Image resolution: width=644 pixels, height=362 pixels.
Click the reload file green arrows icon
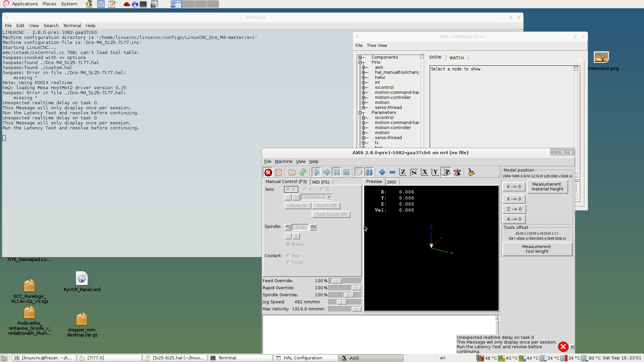click(x=303, y=172)
